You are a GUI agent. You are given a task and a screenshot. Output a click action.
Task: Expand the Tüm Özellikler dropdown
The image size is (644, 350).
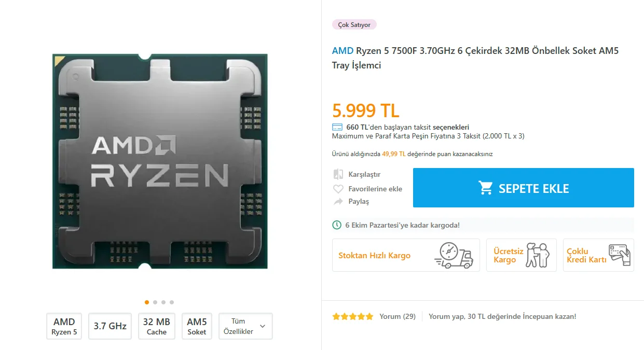click(x=245, y=326)
